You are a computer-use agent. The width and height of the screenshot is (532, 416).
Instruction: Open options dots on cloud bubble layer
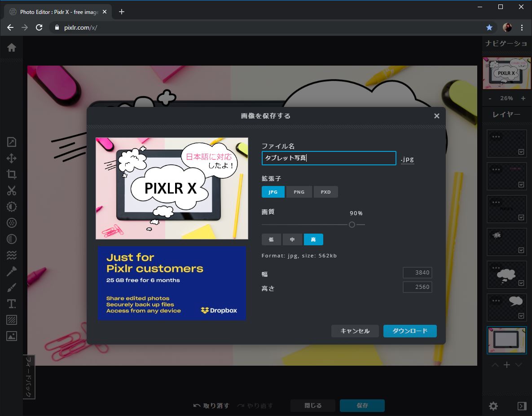pyautogui.click(x=496, y=268)
